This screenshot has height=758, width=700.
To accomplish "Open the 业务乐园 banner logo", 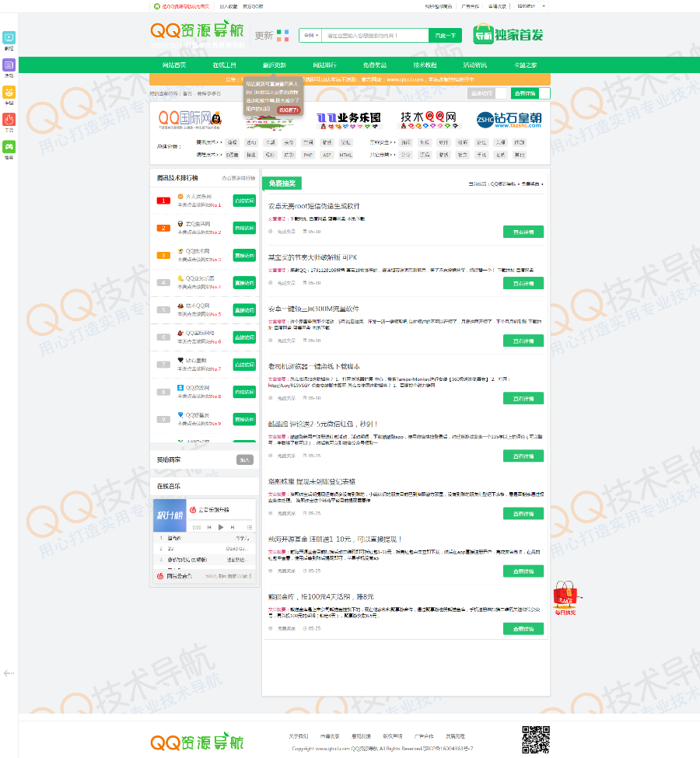I will pyautogui.click(x=348, y=120).
